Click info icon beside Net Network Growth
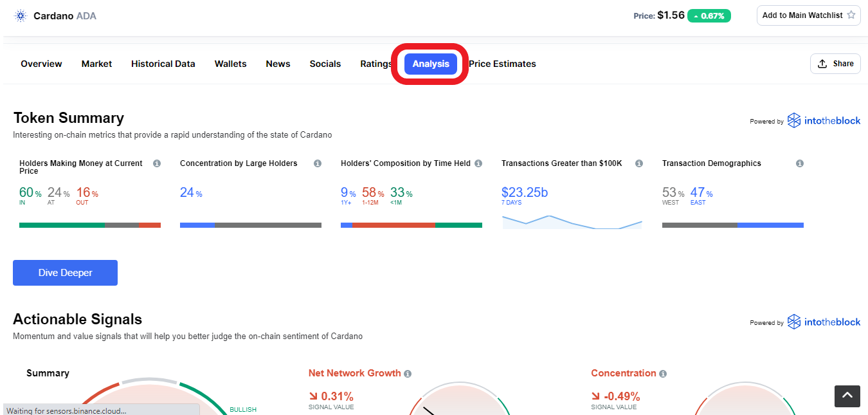Image resolution: width=868 pixels, height=415 pixels. tap(408, 374)
